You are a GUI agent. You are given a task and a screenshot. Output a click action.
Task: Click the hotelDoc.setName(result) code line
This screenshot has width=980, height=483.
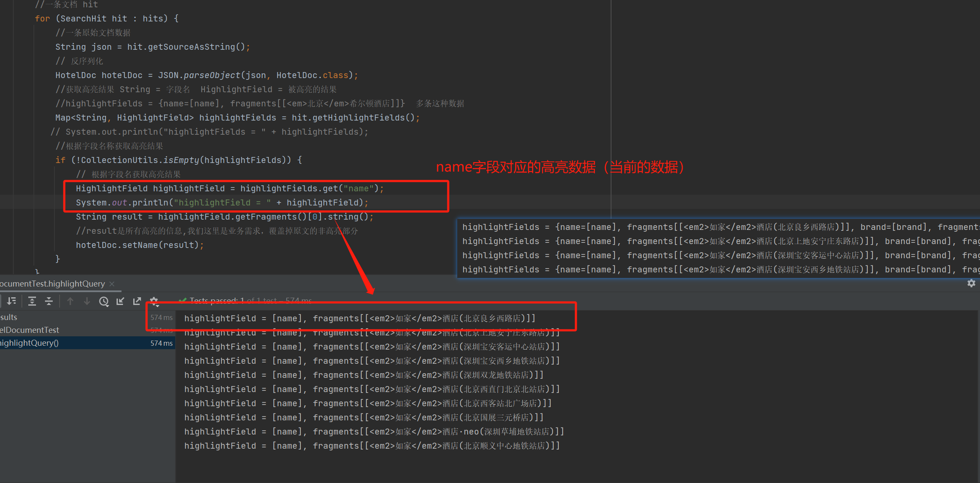point(139,245)
